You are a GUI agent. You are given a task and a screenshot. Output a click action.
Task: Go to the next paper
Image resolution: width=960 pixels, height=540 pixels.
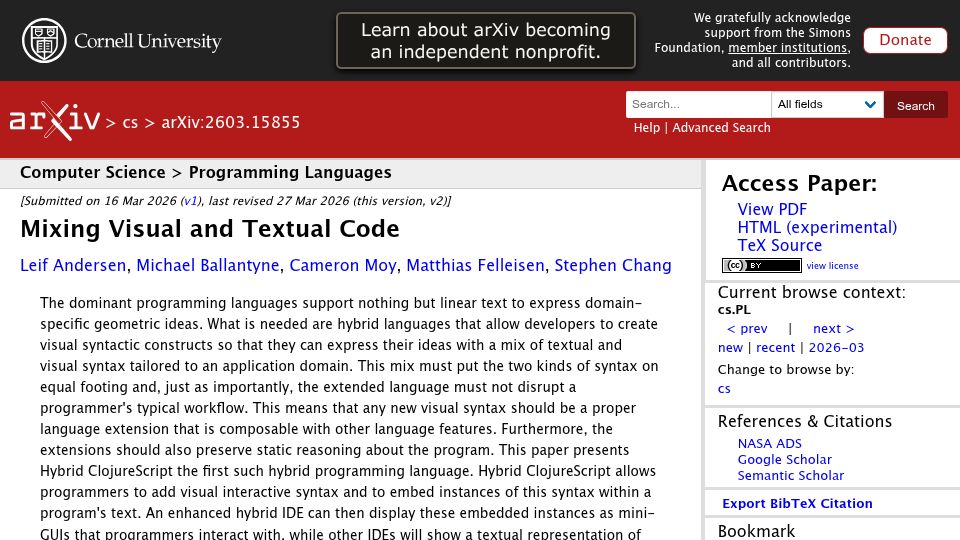click(x=833, y=329)
